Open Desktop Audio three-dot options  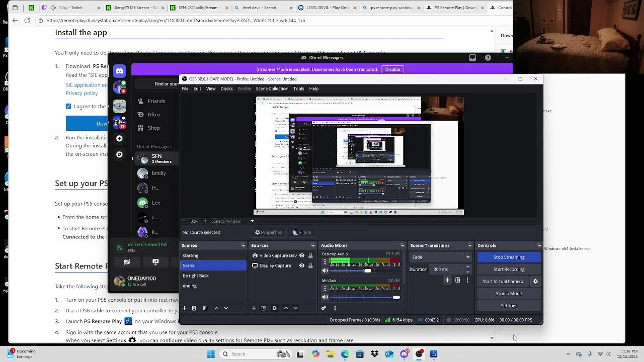325,262
